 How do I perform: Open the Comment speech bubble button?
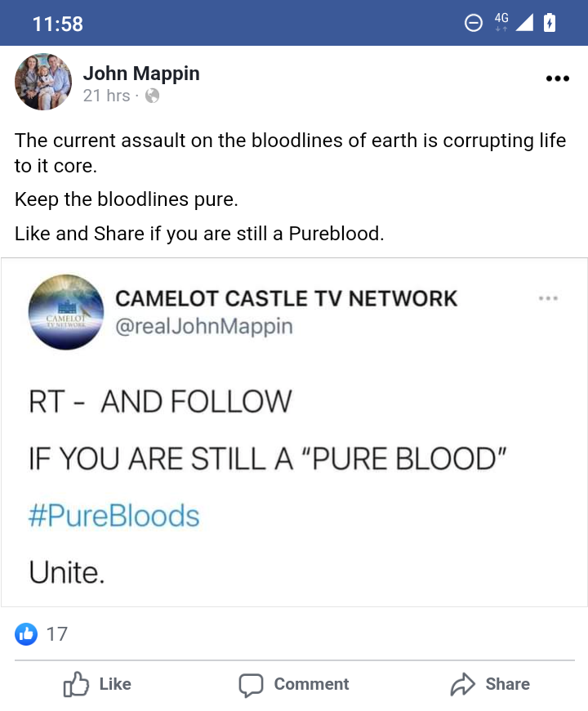tap(294, 684)
